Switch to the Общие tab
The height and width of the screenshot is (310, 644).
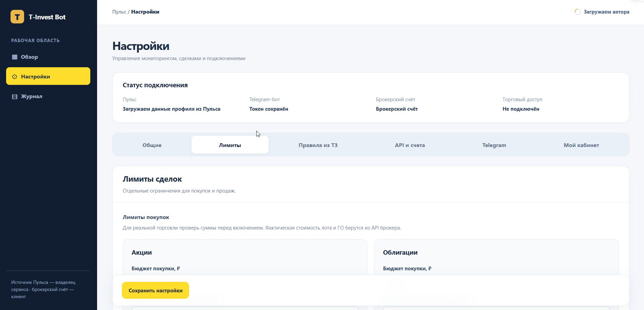[x=152, y=145]
